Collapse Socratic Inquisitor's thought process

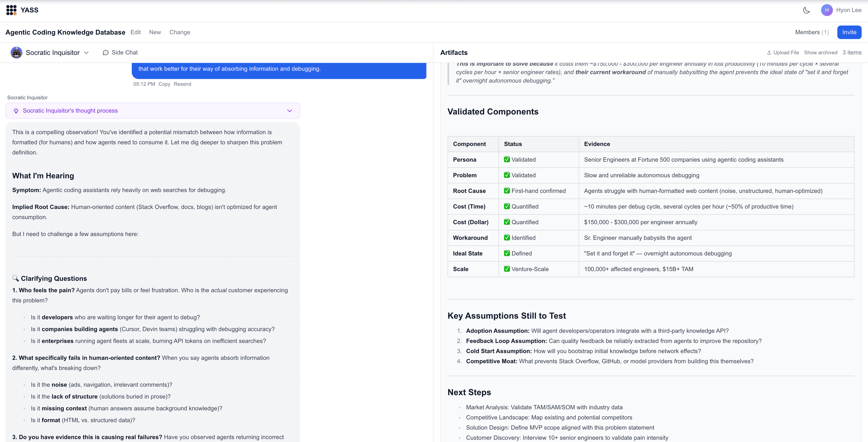pos(289,110)
